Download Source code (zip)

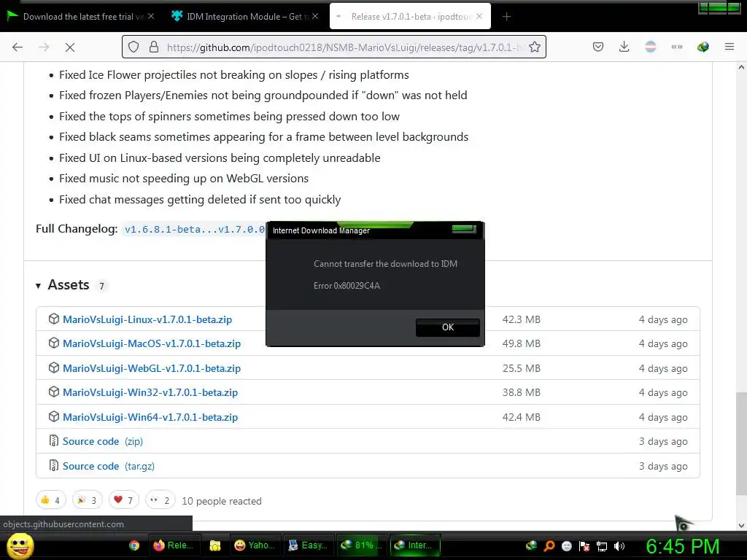click(x=102, y=441)
